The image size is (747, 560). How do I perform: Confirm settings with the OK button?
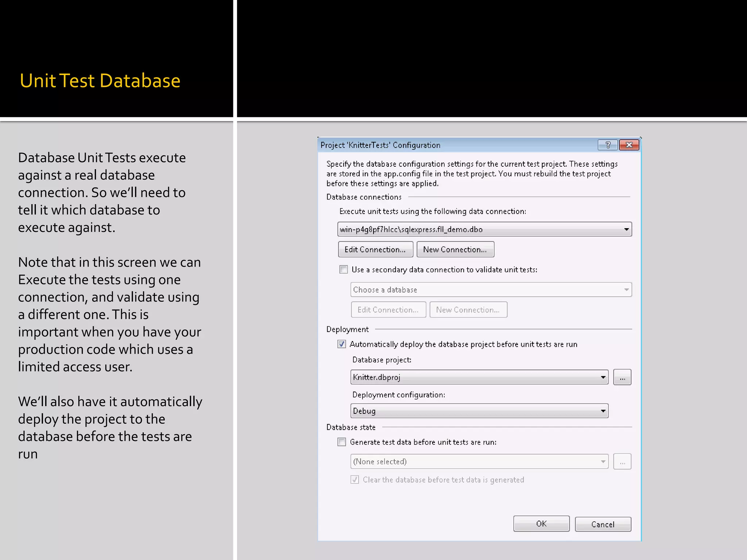[x=541, y=524]
